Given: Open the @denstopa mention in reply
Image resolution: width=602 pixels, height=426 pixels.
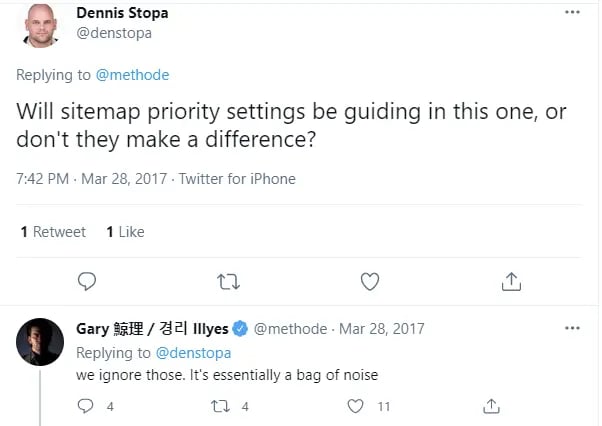Looking at the screenshot, I should click(194, 352).
